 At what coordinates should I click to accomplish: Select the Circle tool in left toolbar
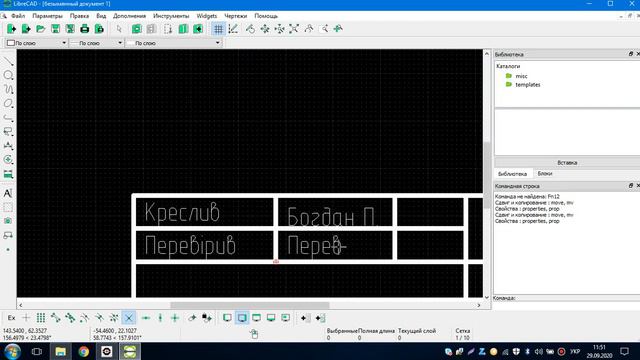8,76
